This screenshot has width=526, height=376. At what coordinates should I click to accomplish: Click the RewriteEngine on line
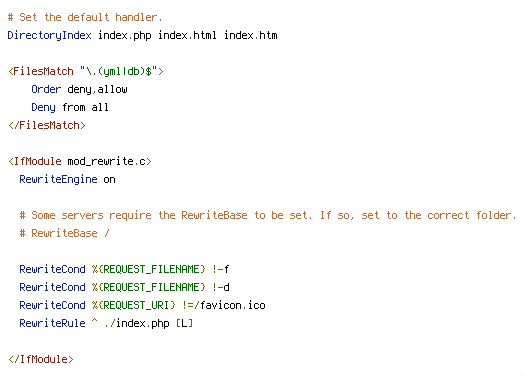click(67, 179)
